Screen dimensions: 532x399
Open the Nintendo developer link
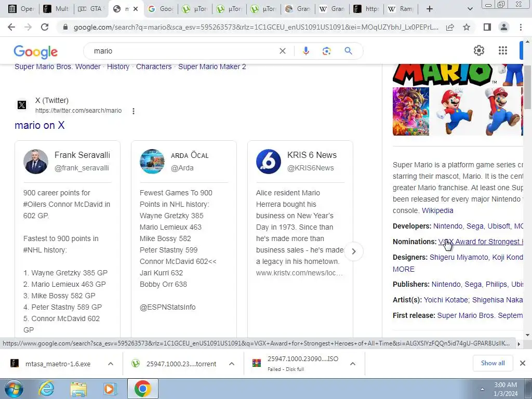(448, 226)
